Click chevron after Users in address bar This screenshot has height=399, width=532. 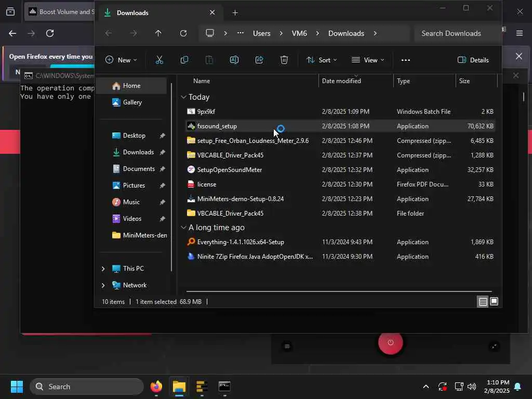(281, 33)
